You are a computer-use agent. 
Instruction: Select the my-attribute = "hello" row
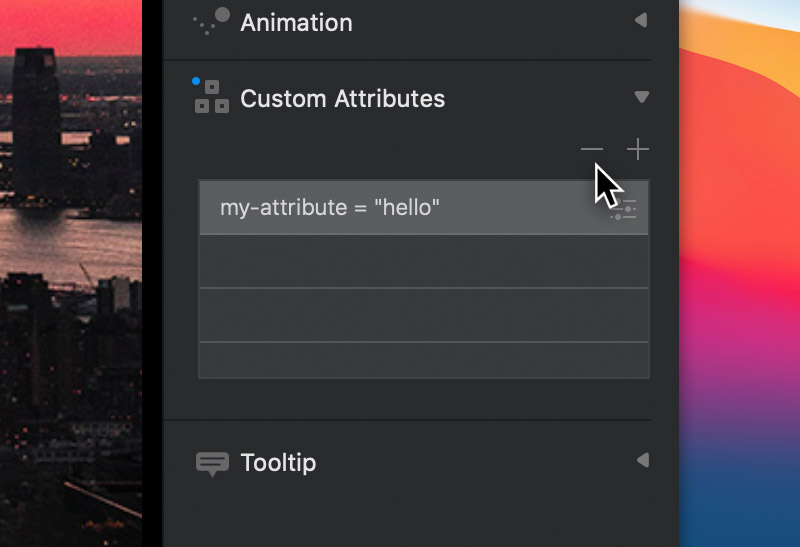(x=424, y=208)
